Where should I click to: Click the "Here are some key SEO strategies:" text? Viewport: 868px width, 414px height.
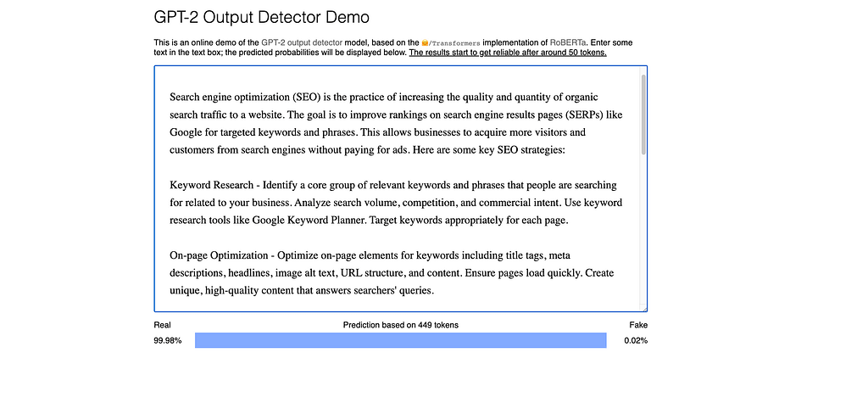pos(488,150)
